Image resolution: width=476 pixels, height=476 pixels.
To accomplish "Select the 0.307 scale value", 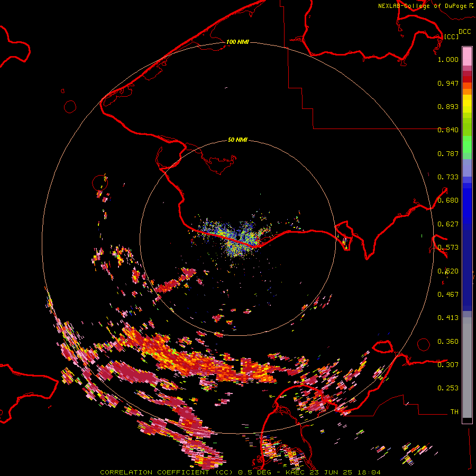I will click(448, 365).
